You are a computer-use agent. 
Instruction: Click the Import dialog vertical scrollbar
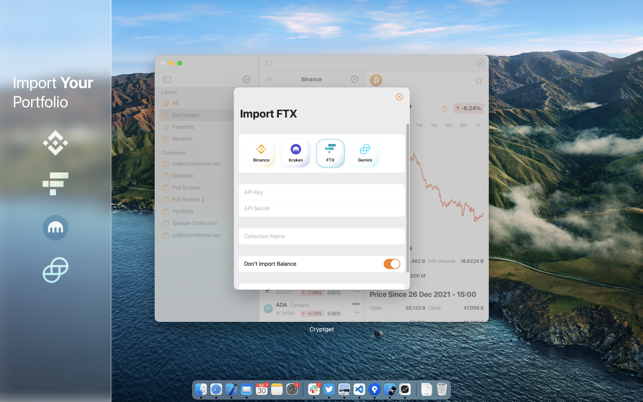(x=407, y=198)
